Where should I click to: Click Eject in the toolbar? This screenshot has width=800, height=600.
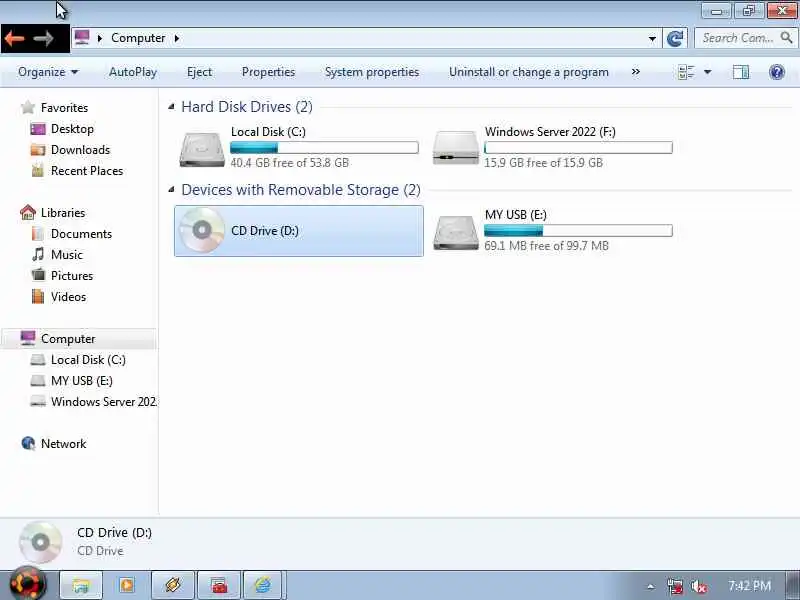click(199, 72)
